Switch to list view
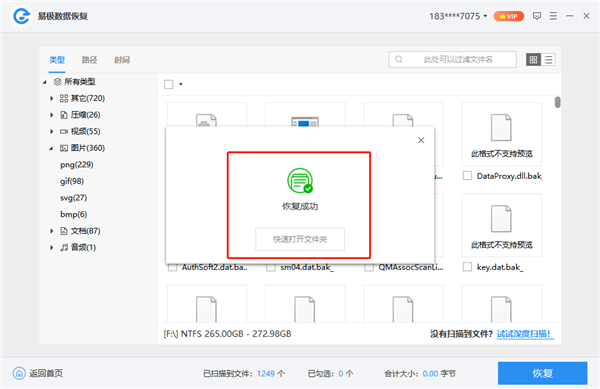 click(548, 60)
